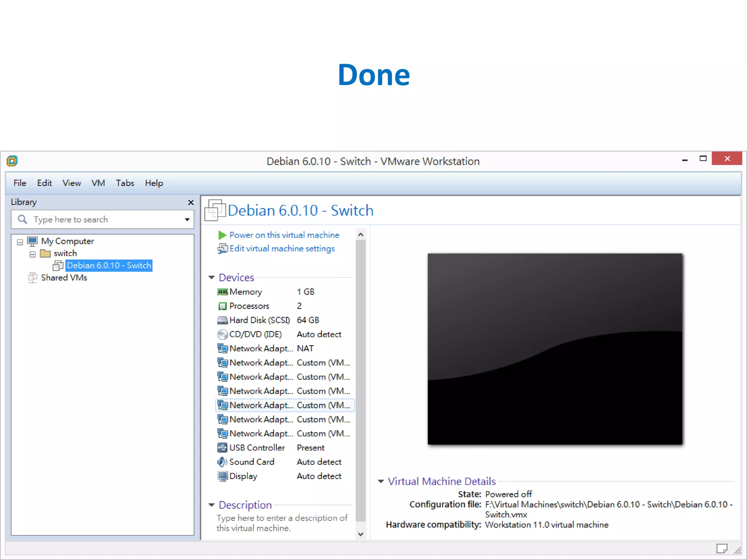Click the NAT Network Adapter icon
This screenshot has height=560, width=747.
pos(222,349)
